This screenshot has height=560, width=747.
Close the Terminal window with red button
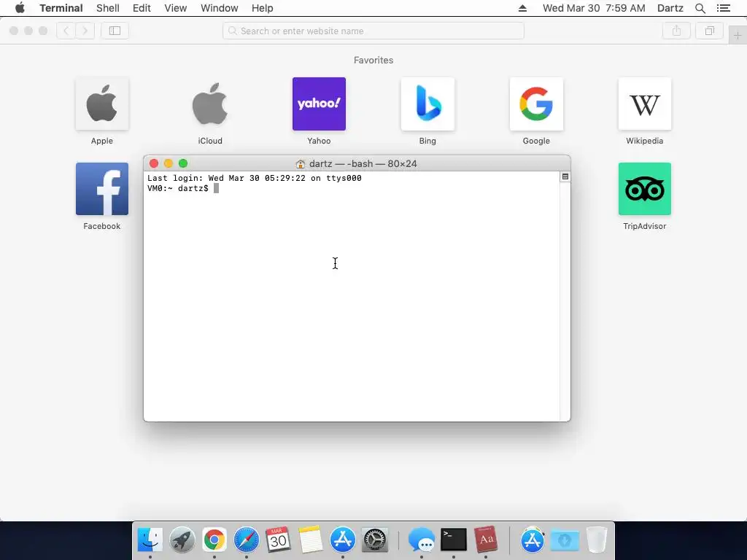tap(154, 163)
